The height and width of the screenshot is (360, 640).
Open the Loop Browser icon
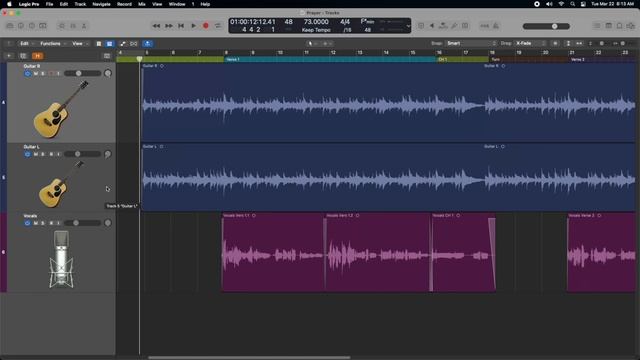click(x=620, y=26)
